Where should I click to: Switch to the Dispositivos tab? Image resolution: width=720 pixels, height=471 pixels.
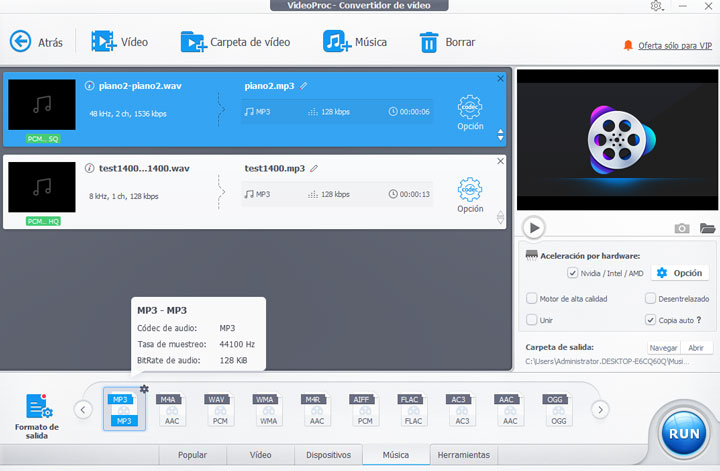point(328,455)
